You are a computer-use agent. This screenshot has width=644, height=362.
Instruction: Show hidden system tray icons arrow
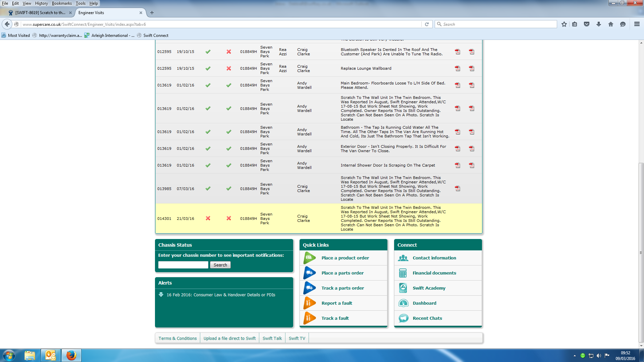[x=575, y=356]
